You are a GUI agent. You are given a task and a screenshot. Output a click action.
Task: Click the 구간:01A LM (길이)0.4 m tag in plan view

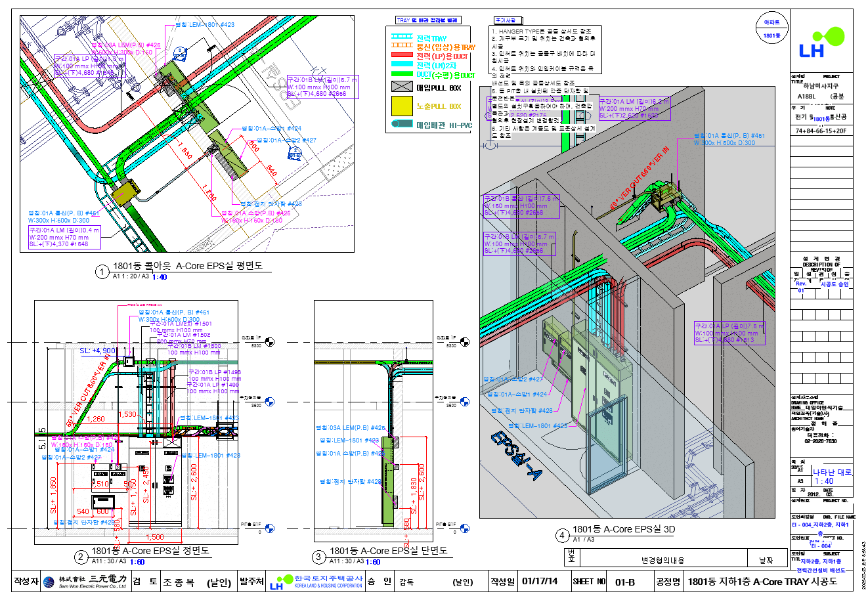pyautogui.click(x=64, y=237)
